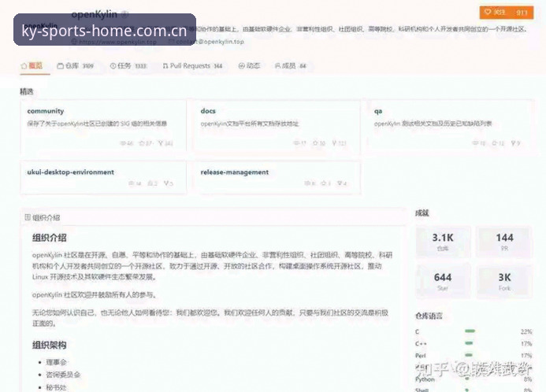Viewport: 546px width, 392px height.
Task: Click the repository icon beside 仓库
Action: coord(60,66)
